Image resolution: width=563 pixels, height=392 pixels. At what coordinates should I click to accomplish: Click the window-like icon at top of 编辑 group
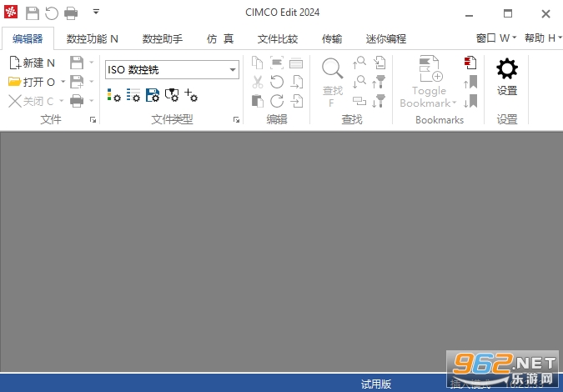point(296,63)
